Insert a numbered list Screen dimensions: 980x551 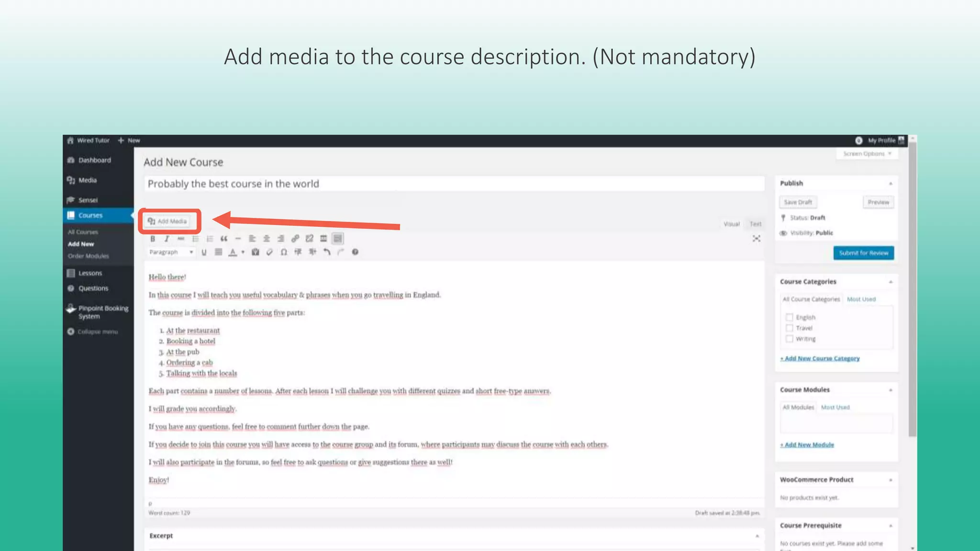[210, 239]
